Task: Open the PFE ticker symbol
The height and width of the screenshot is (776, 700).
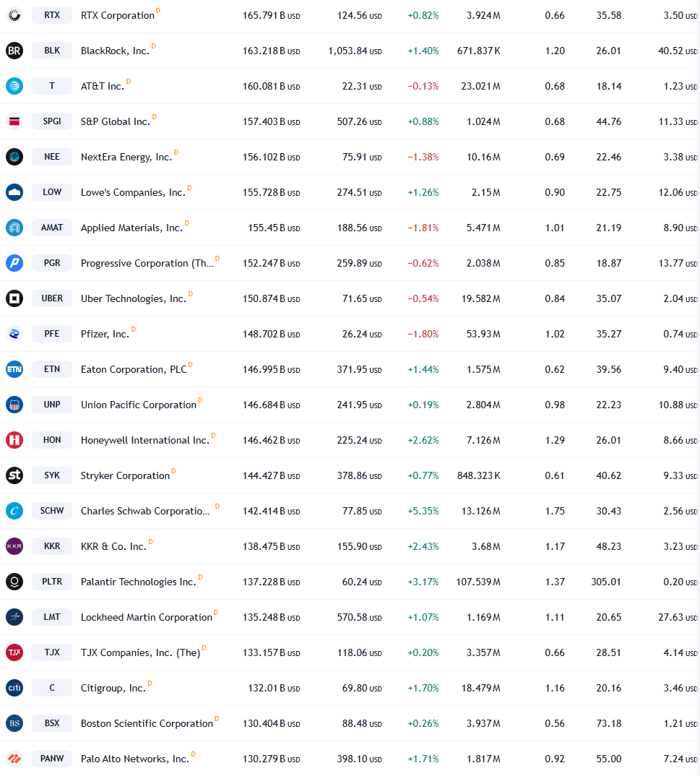Action: (x=52, y=334)
